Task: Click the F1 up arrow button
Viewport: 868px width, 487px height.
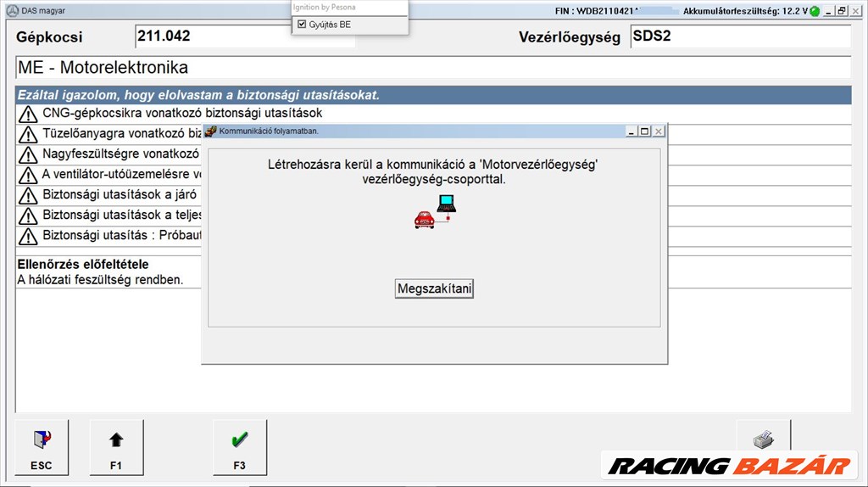Action: coord(116,447)
